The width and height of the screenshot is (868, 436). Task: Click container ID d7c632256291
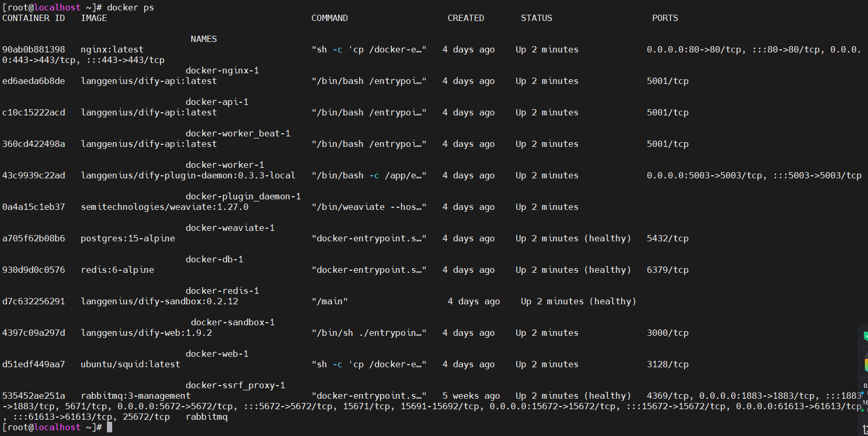[x=34, y=301]
